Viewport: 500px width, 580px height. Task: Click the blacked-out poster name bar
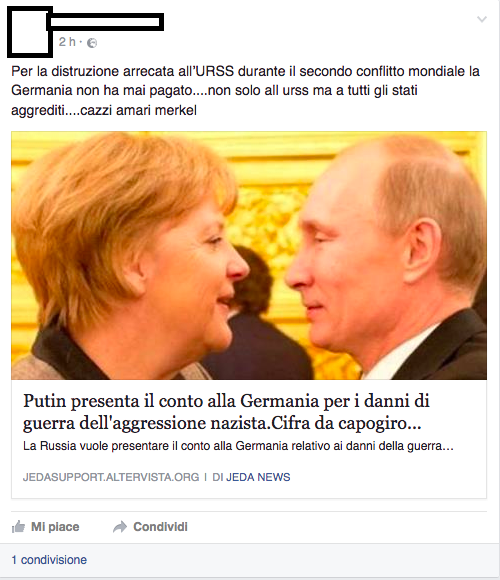[x=105, y=22]
